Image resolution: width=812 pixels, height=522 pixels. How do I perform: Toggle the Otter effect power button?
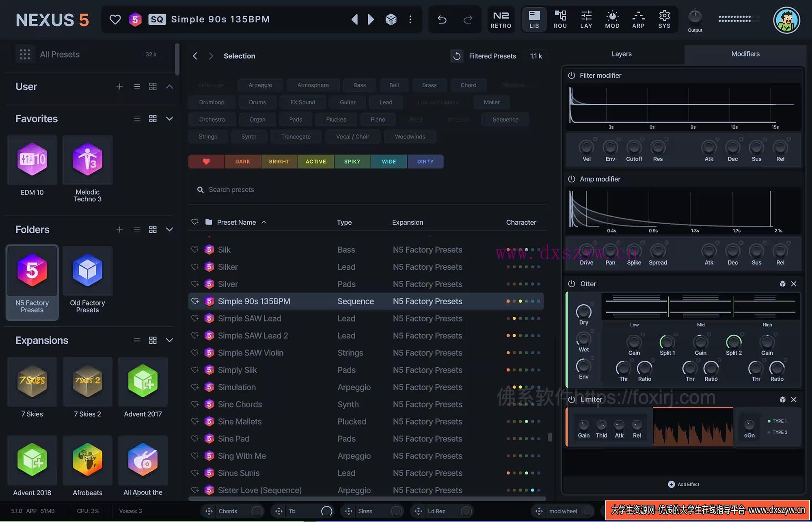tap(572, 284)
